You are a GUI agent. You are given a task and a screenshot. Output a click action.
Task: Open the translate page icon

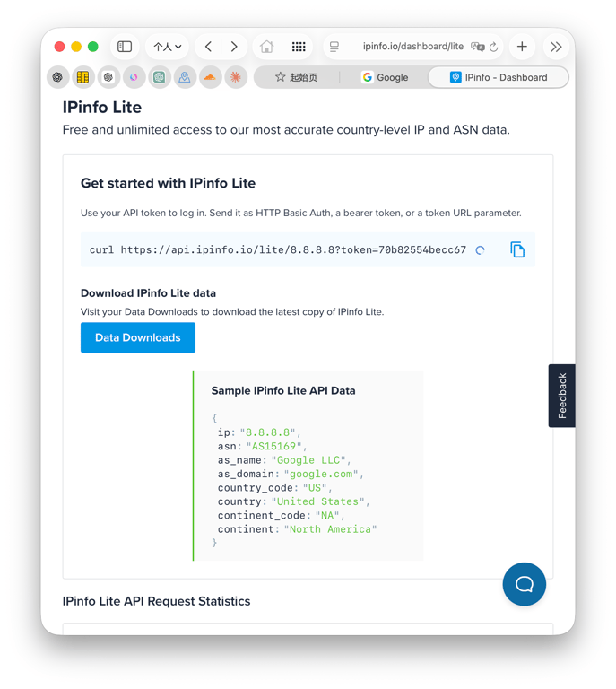tap(477, 47)
